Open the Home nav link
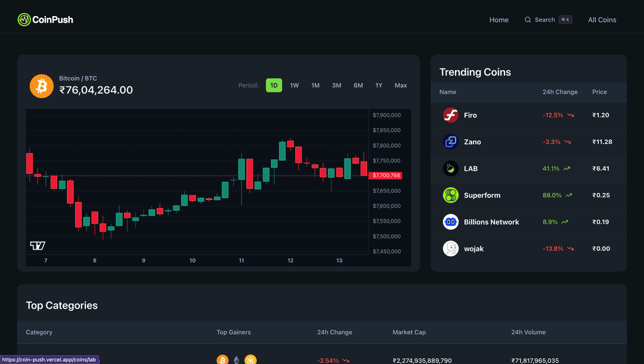 point(499,20)
